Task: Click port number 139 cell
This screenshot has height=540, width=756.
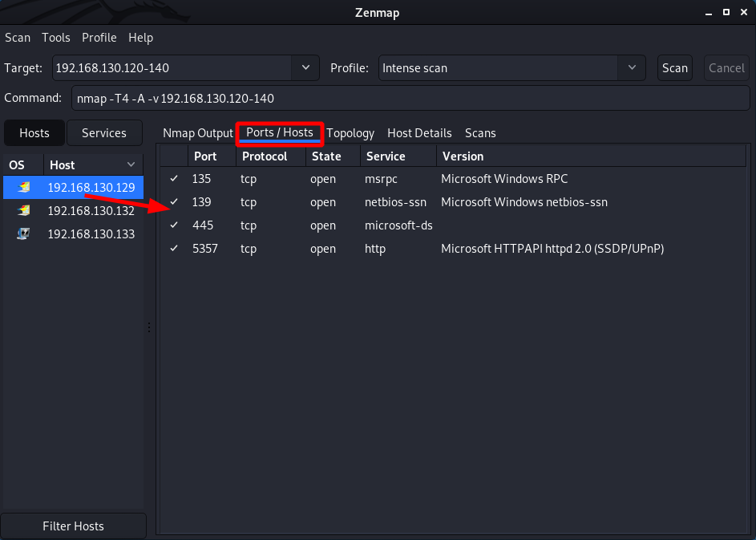Action: click(x=201, y=201)
